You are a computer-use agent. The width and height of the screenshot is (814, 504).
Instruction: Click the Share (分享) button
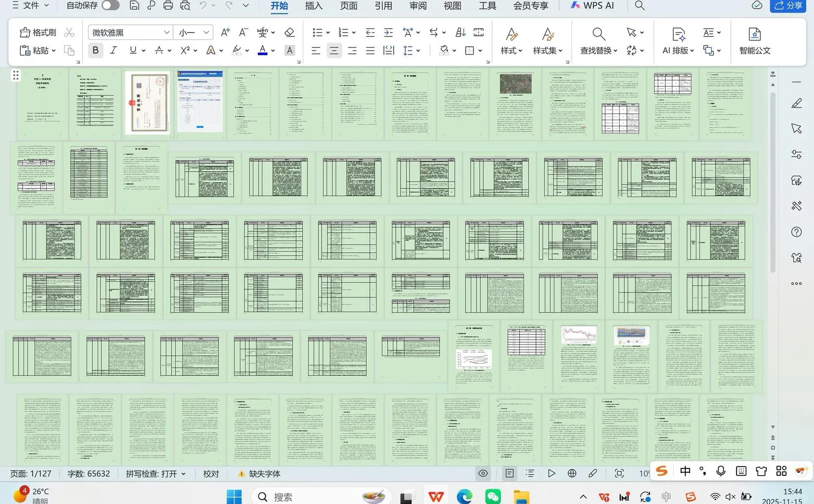pos(788,6)
